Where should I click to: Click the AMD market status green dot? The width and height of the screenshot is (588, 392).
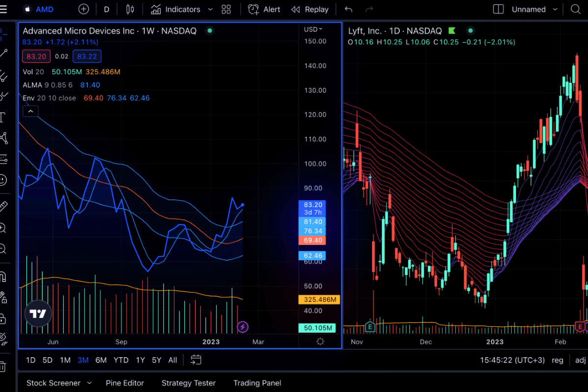click(210, 31)
